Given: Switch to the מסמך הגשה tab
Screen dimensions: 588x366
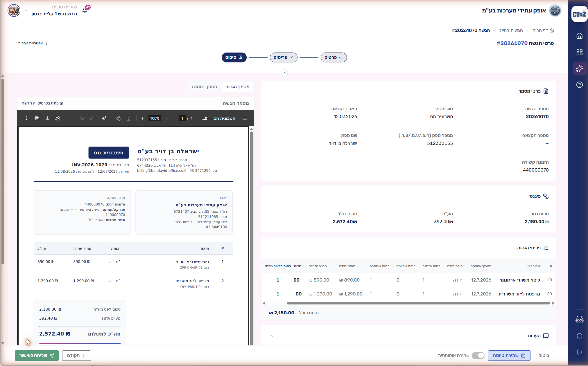Looking at the screenshot, I should [237, 87].
